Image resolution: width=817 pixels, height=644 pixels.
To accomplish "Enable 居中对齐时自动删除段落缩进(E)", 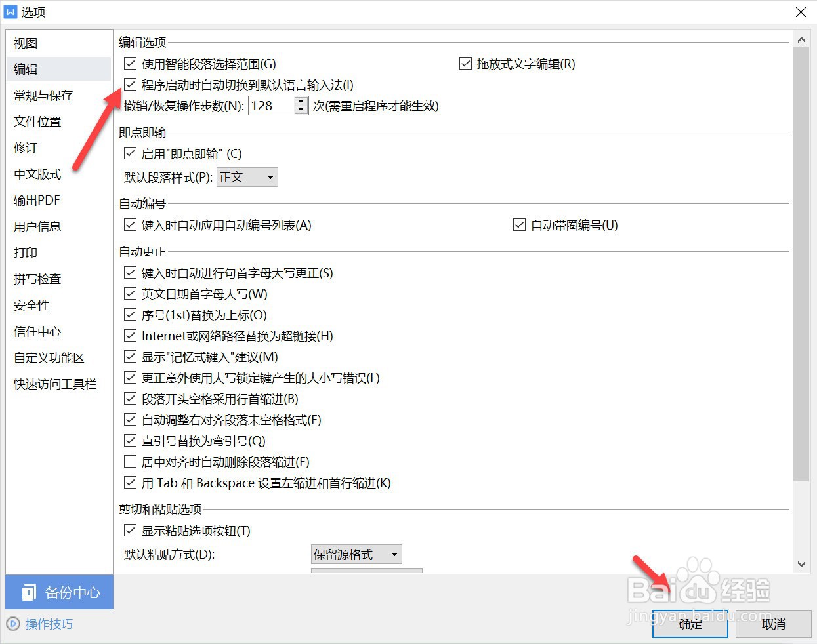I will (130, 462).
